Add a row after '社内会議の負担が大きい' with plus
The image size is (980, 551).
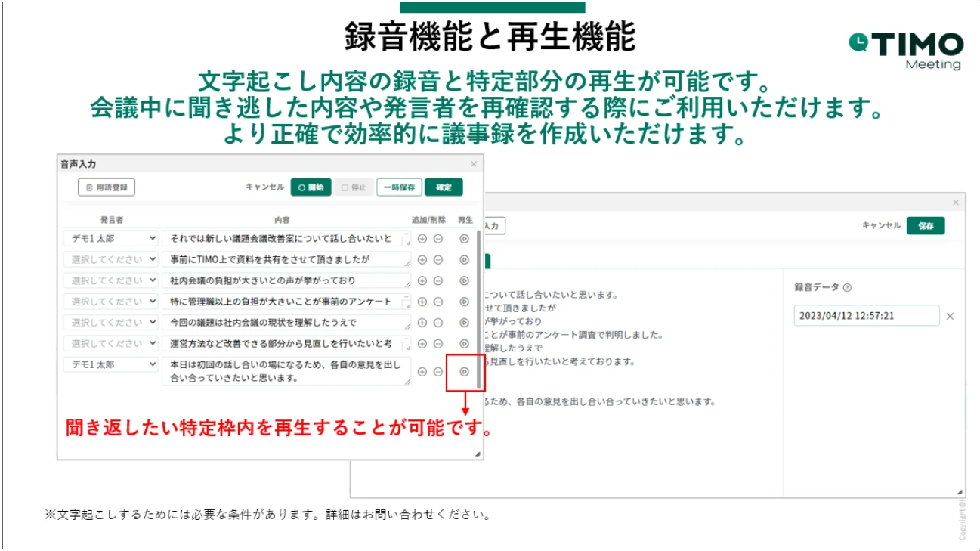tap(422, 281)
